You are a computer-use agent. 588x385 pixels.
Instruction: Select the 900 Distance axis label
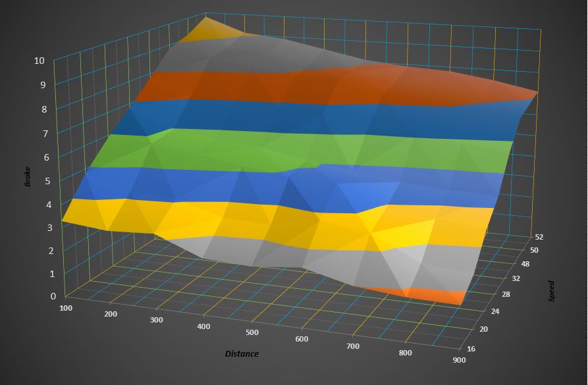click(459, 360)
